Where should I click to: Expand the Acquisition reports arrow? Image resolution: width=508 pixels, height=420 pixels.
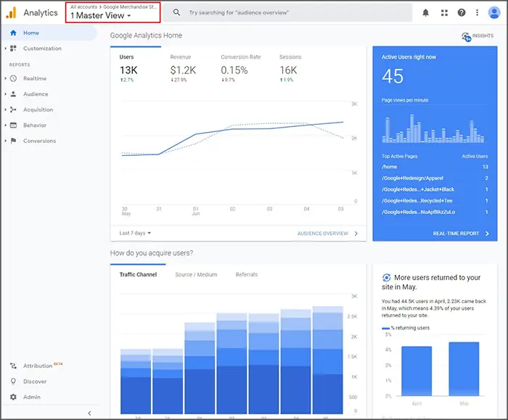pos(5,110)
